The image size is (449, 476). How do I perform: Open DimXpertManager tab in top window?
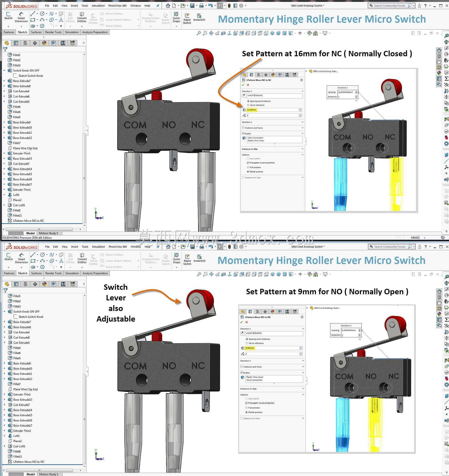coord(35,43)
